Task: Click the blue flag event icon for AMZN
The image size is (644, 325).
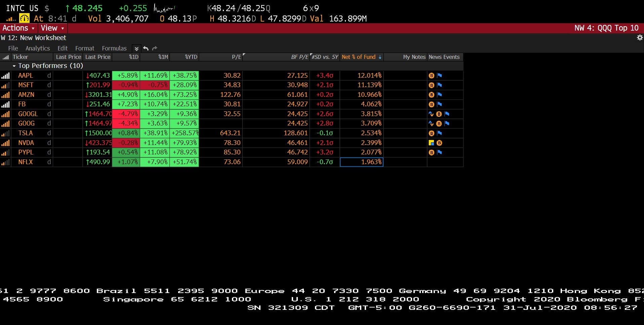Action: click(439, 95)
